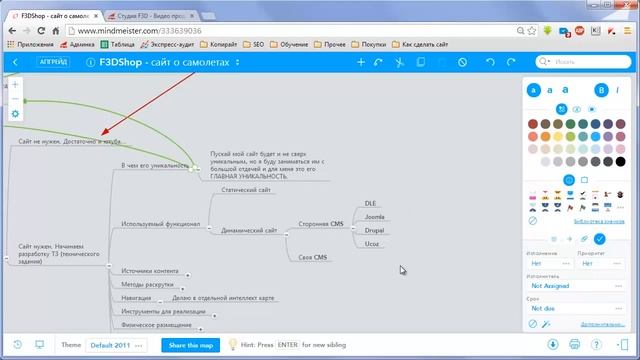Start presentation mode screen icon

[40, 345]
